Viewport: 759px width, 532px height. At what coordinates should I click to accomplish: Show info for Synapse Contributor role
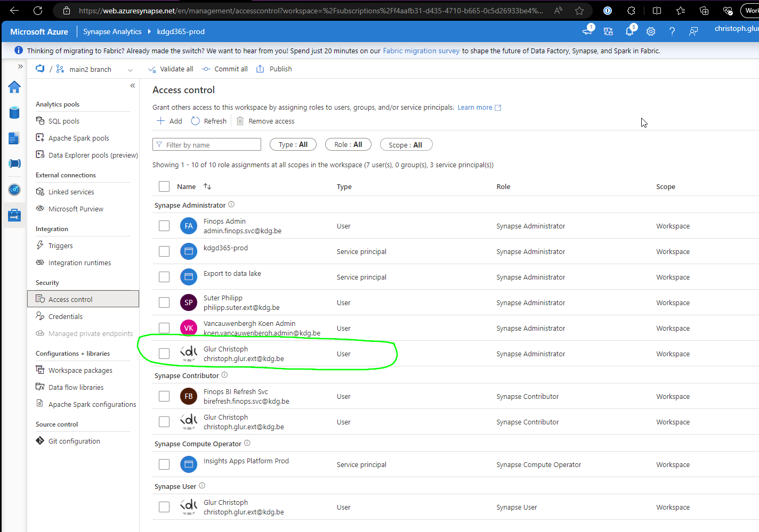[224, 375]
